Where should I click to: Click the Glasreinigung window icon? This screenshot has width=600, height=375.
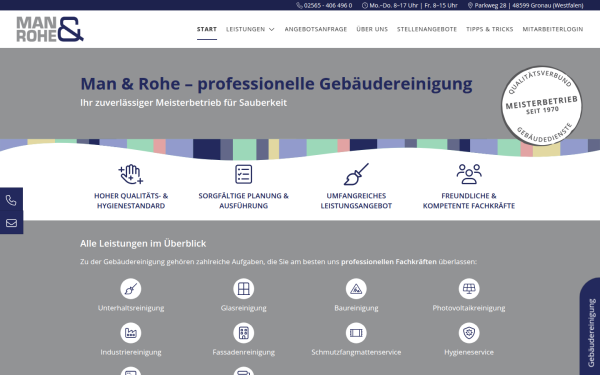tap(243, 289)
